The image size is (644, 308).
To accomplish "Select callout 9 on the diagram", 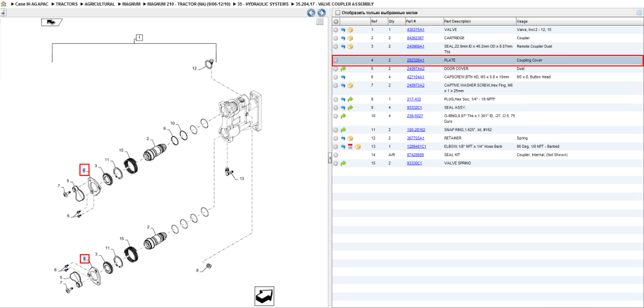I will [x=165, y=129].
